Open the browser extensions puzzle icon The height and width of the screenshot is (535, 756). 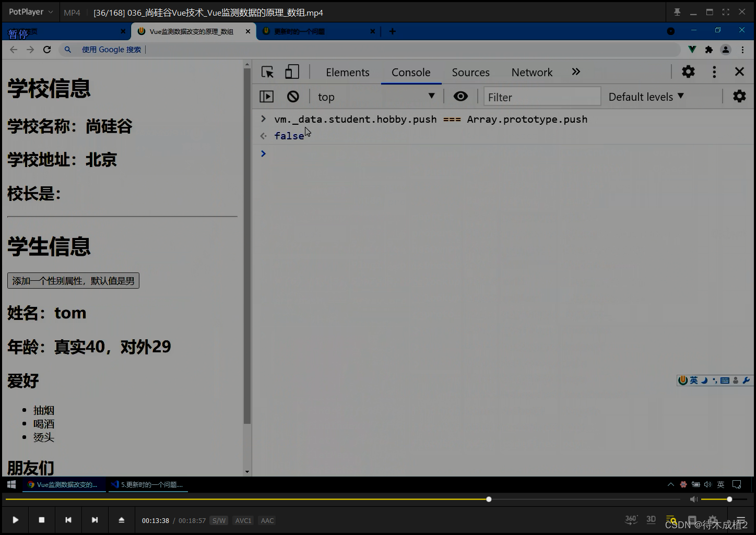[708, 50]
